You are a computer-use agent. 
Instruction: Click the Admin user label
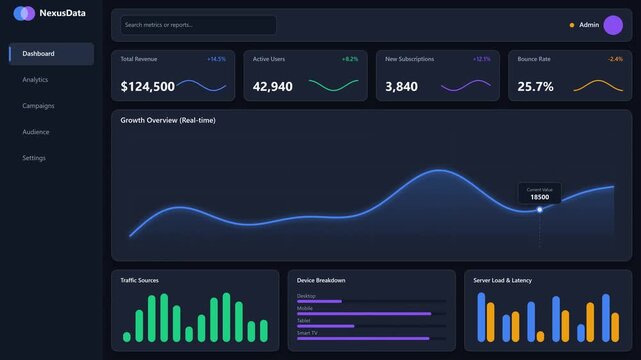pos(589,25)
